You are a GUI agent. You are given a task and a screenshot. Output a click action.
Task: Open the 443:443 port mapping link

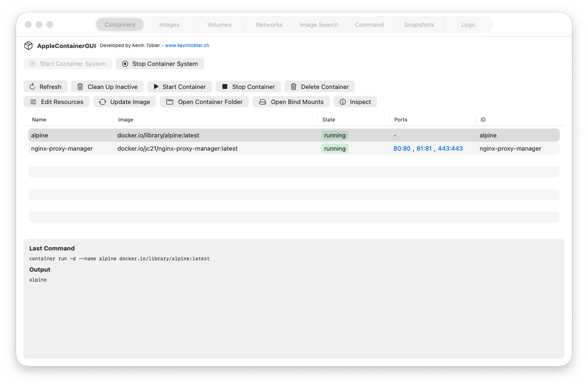click(x=450, y=148)
